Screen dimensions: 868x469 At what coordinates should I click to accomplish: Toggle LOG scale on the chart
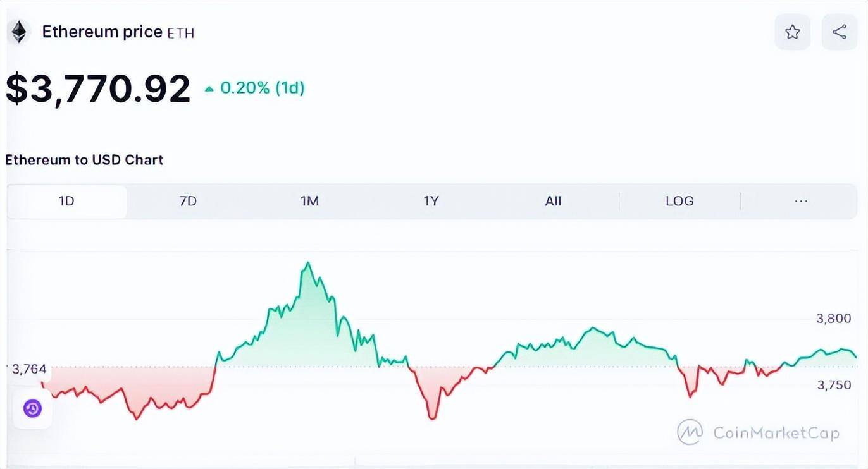(x=679, y=201)
